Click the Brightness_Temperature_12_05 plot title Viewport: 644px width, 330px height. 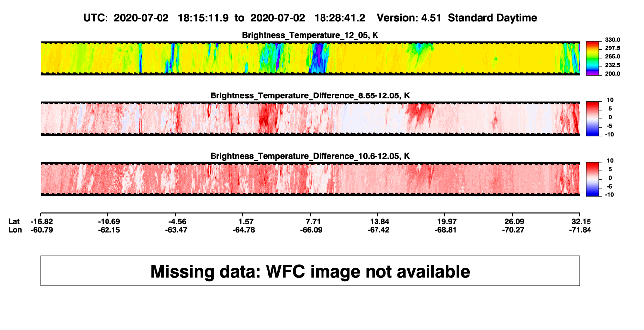tap(310, 35)
